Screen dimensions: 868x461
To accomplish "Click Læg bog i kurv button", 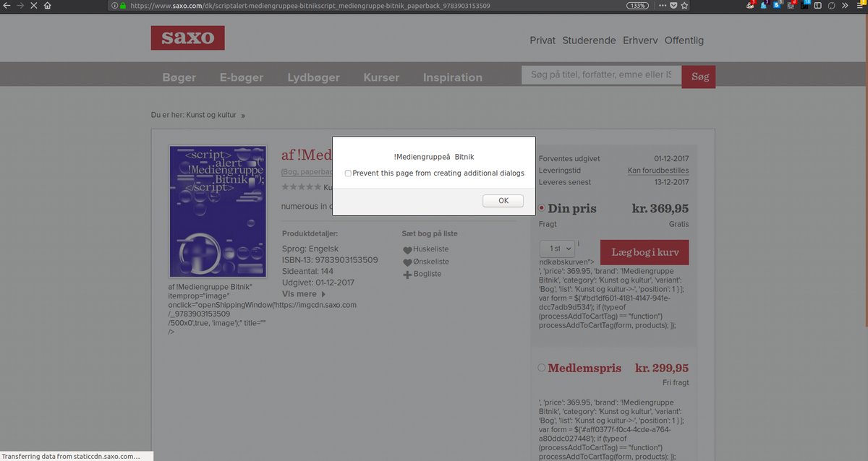I will coord(644,252).
